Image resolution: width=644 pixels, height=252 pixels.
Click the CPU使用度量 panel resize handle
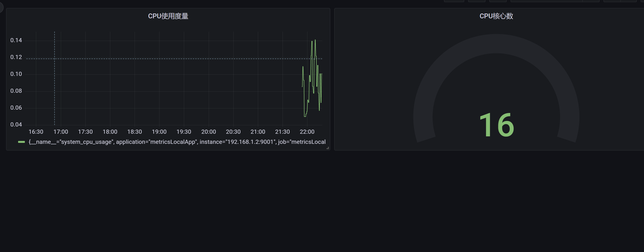point(327,148)
